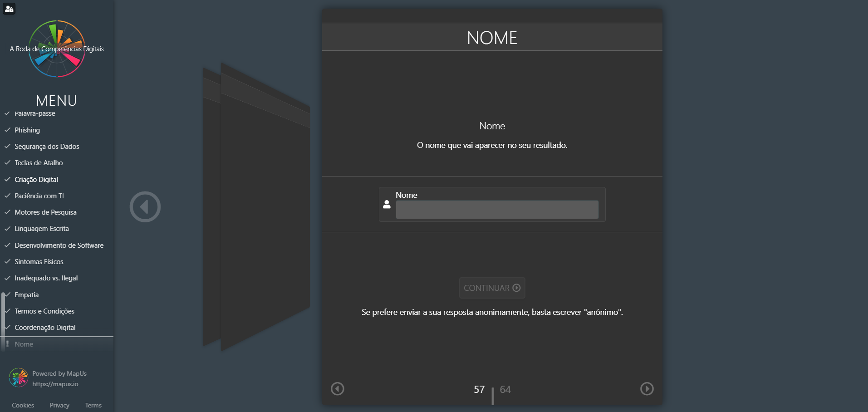Go back using the large circular left arrow
The image size is (868, 412).
pos(145,207)
